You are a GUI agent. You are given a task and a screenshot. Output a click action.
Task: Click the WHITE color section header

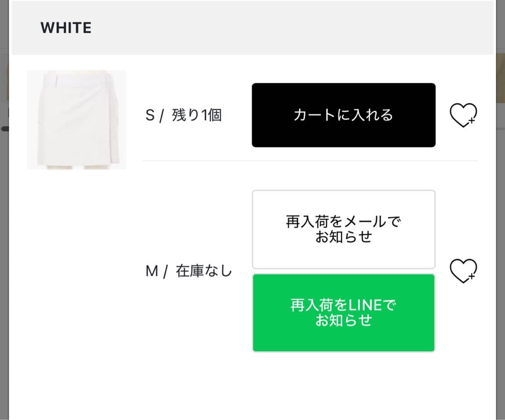pos(66,28)
